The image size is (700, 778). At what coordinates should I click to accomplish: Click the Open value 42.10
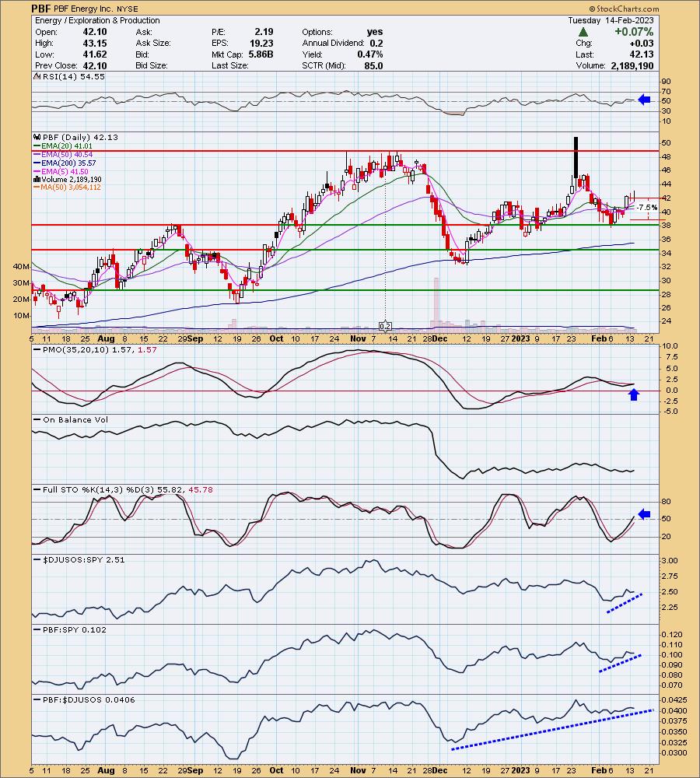tap(95, 32)
